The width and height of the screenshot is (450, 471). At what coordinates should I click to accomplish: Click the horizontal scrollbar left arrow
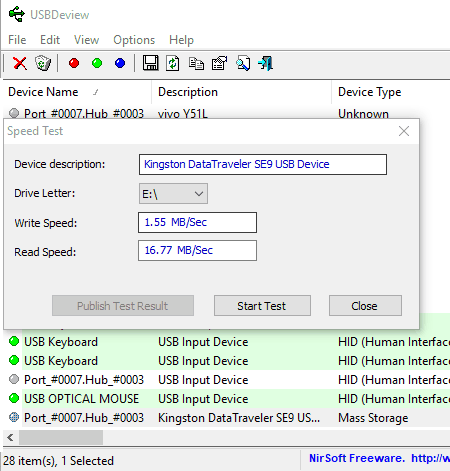point(11,437)
